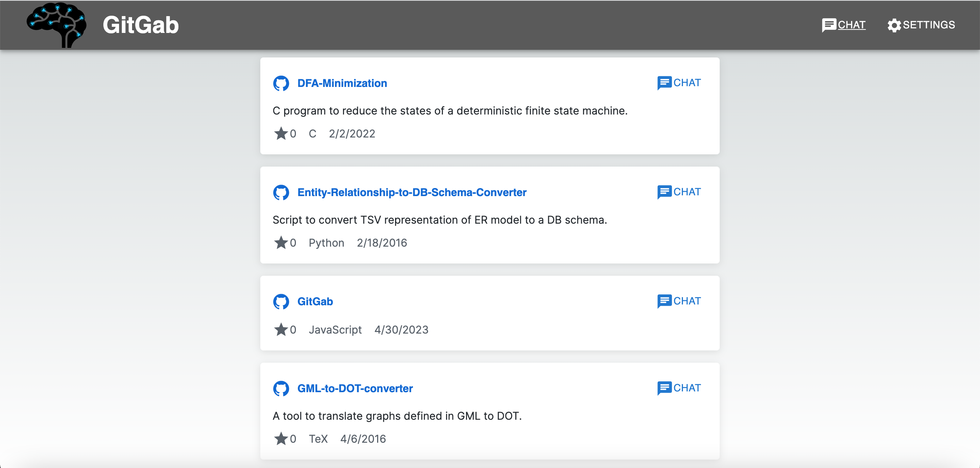Viewport: 980px width, 468px height.
Task: Click GitHub icon beside Entity-Relationship-to-DB-Schema-Converter
Action: tap(281, 192)
